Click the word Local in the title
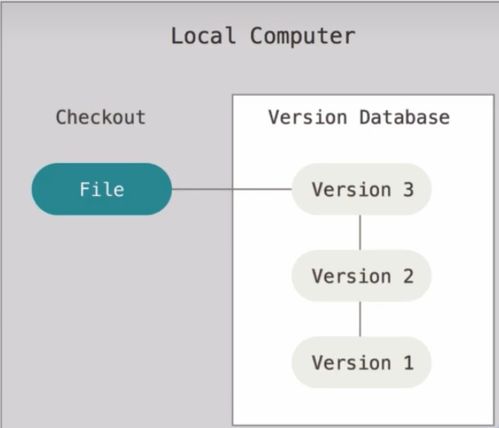This screenshot has height=428, width=499. (x=203, y=36)
